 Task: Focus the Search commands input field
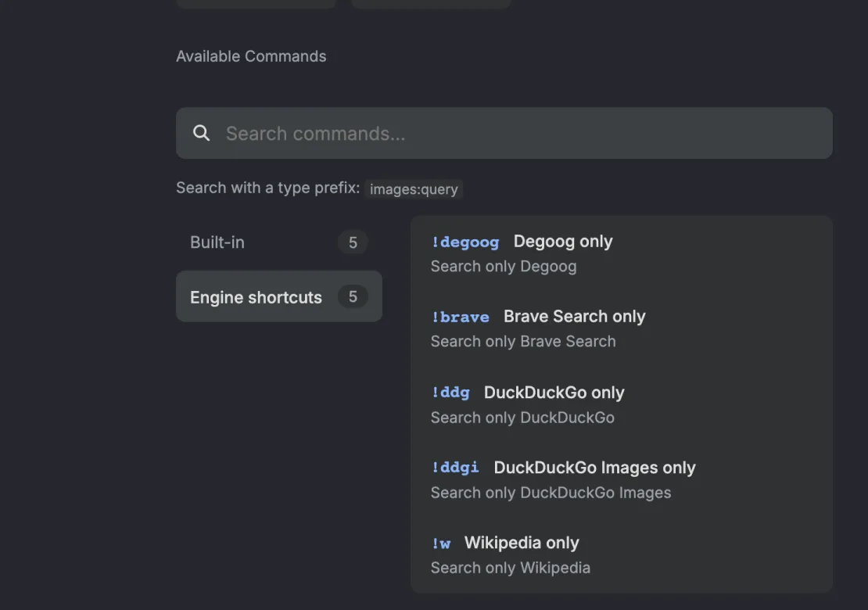click(504, 133)
